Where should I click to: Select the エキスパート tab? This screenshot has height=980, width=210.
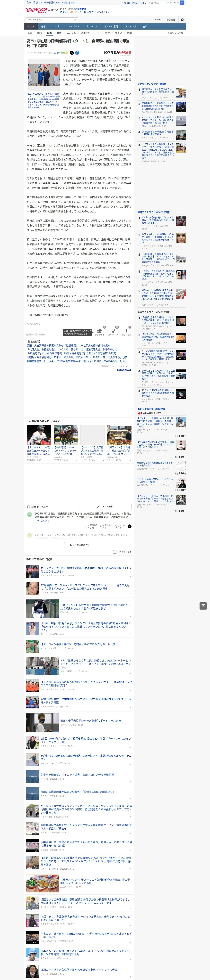72,26
